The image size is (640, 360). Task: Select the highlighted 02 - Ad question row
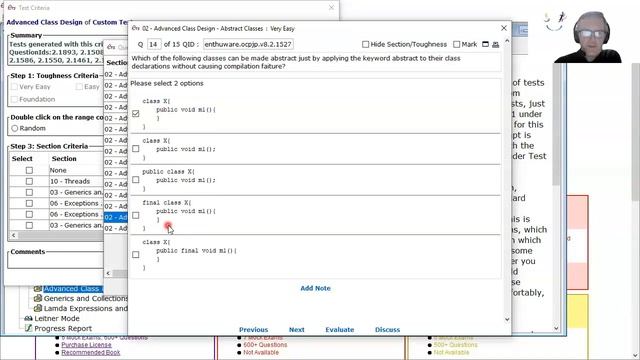[x=116, y=217]
